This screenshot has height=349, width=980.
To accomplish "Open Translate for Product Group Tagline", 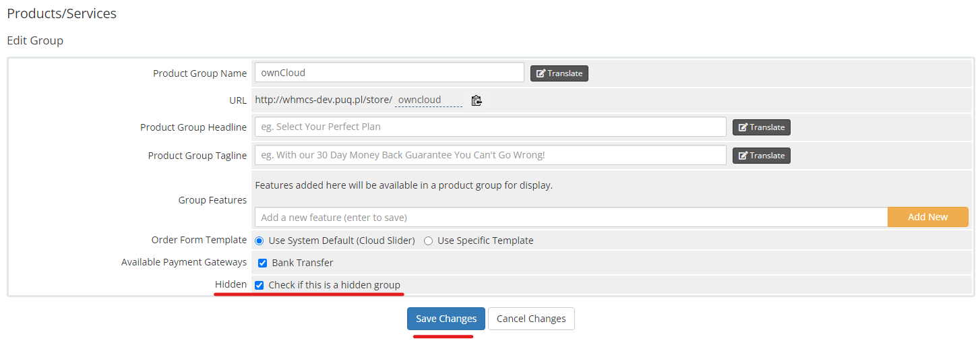I will tap(762, 156).
